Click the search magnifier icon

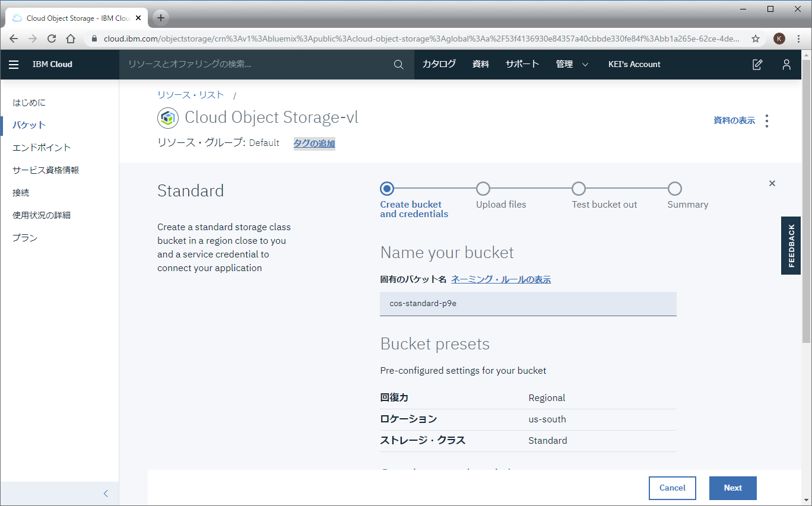pos(399,65)
